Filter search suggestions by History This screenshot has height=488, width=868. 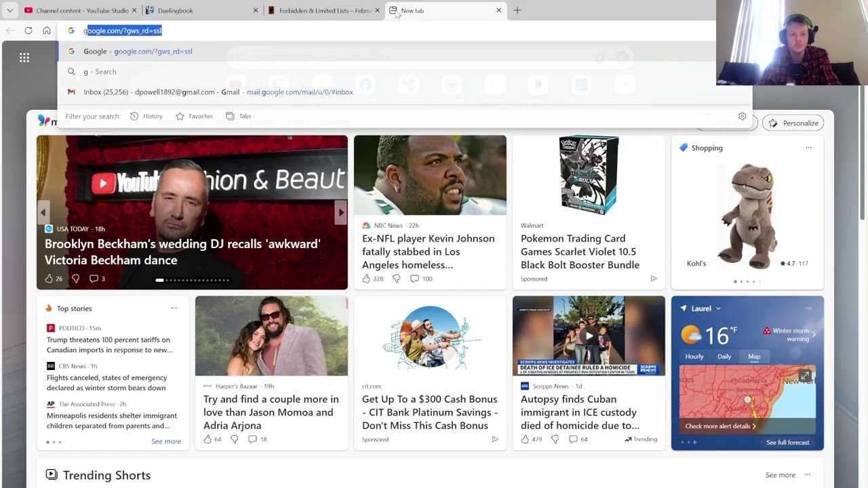click(x=146, y=117)
